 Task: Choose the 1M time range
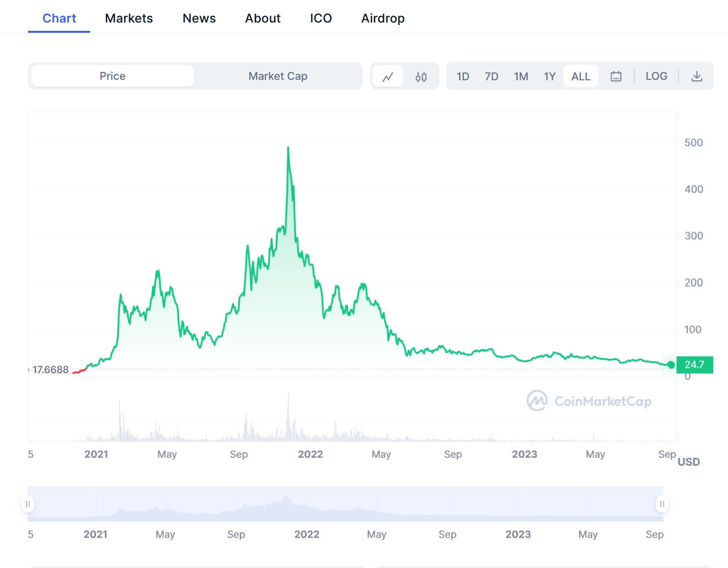pyautogui.click(x=521, y=76)
